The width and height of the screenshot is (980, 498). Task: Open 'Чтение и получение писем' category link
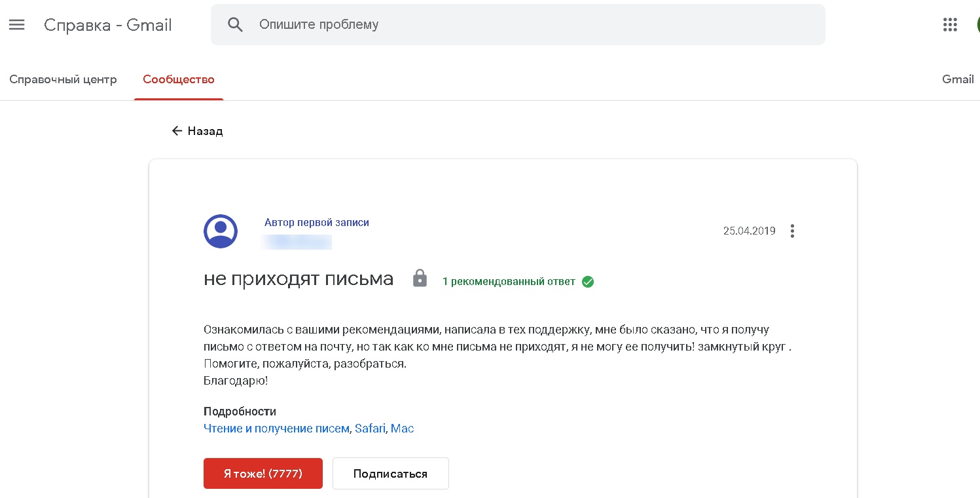point(276,429)
